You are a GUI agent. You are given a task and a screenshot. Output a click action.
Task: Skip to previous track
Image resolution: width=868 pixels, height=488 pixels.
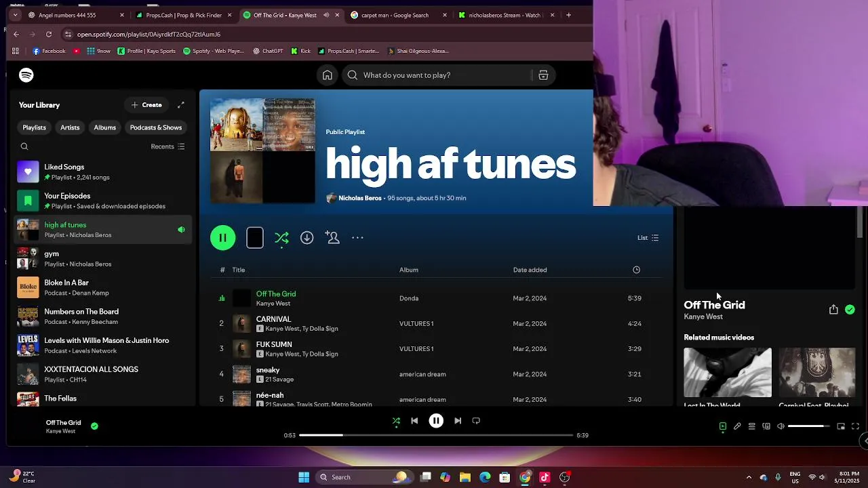point(414,421)
